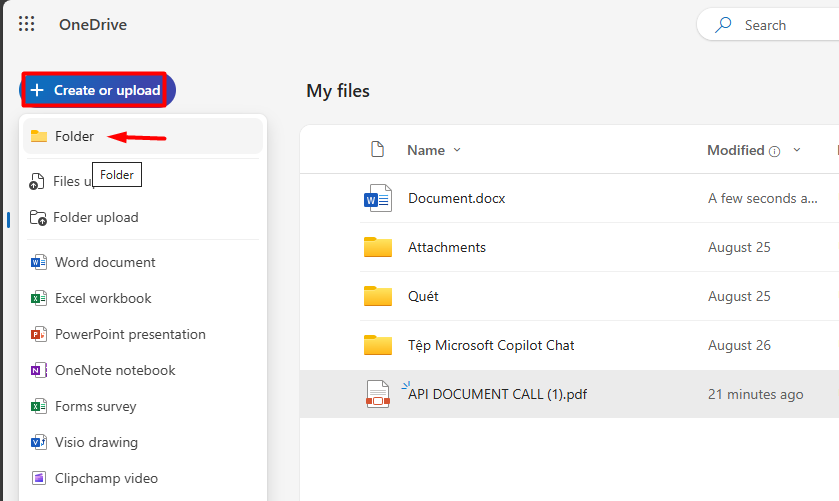
Task: Click the file type column header icon
Action: point(377,150)
